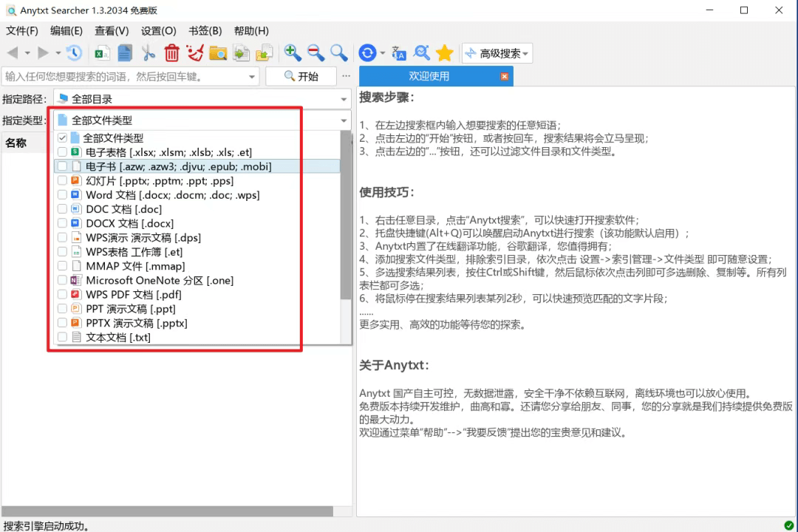
Task: Check the WPS表格 工作簿 [.et] checkbox
Action: click(x=62, y=252)
